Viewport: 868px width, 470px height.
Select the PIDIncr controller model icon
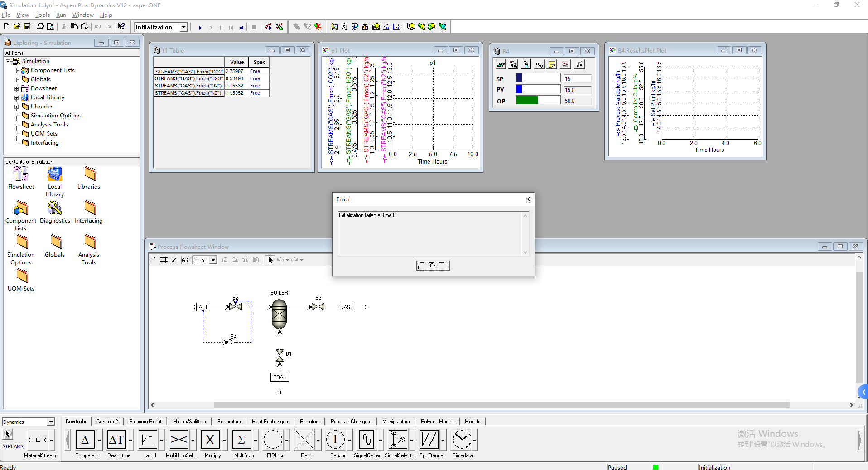click(x=273, y=440)
